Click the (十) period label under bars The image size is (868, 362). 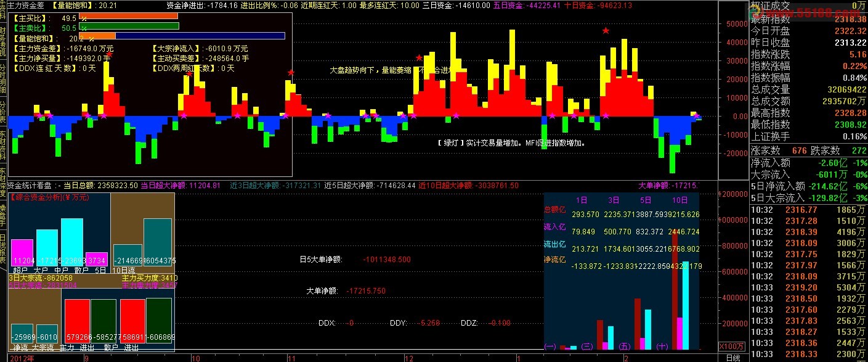663,347
